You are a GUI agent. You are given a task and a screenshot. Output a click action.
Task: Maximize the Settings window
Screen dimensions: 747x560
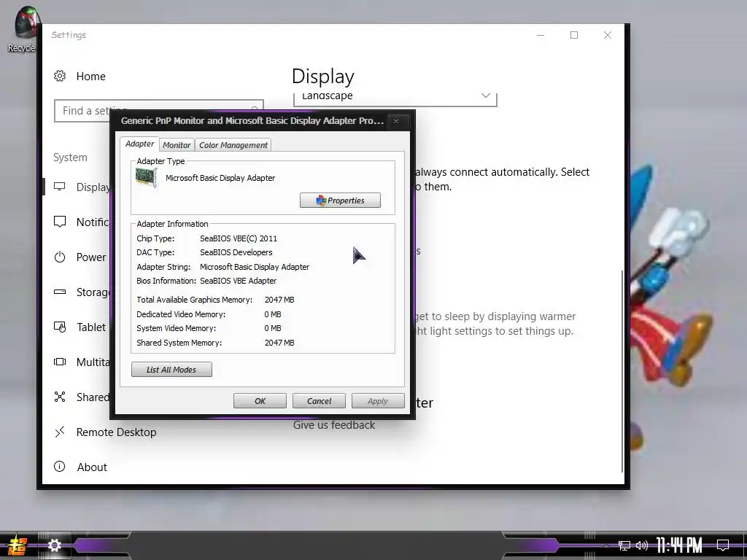pos(574,35)
